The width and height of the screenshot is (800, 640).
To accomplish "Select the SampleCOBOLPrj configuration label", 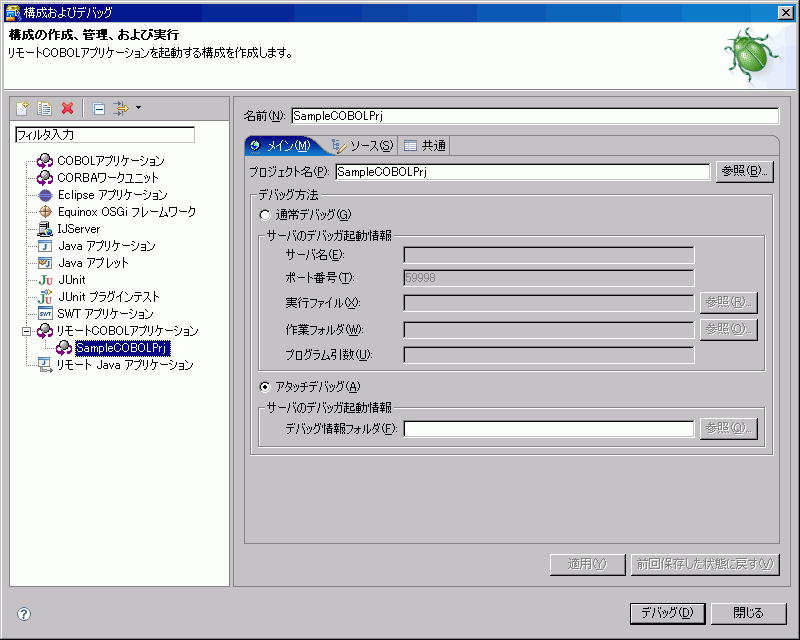I will tap(122, 348).
